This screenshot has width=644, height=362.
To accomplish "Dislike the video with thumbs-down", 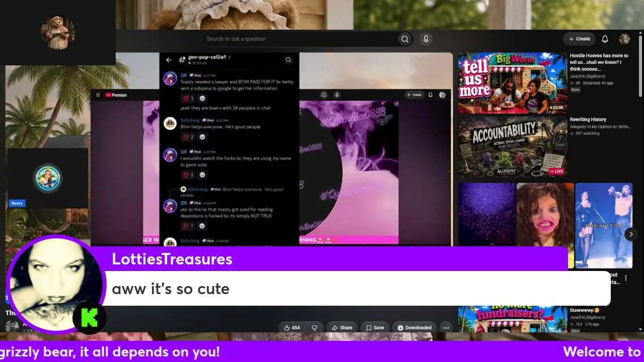I will tap(314, 328).
